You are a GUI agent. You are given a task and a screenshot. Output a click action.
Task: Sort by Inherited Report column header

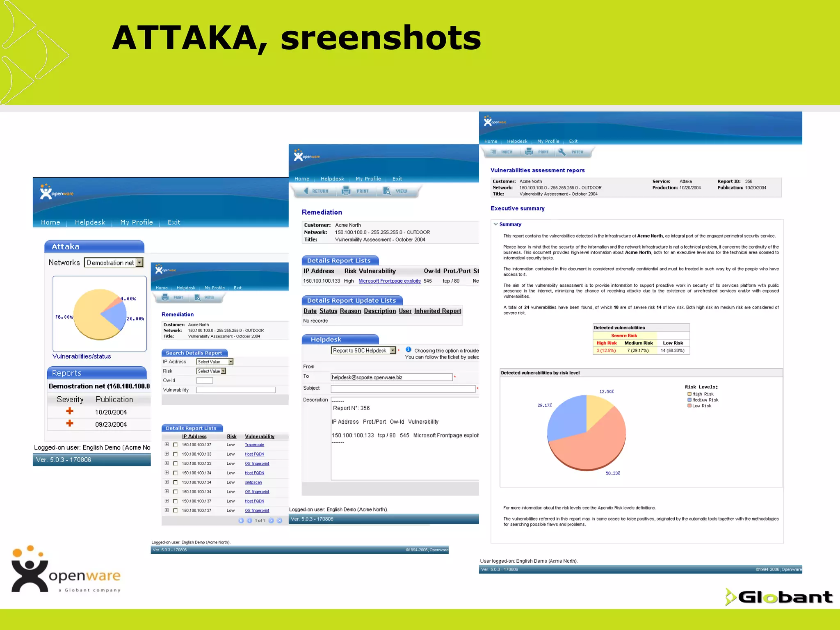(438, 311)
